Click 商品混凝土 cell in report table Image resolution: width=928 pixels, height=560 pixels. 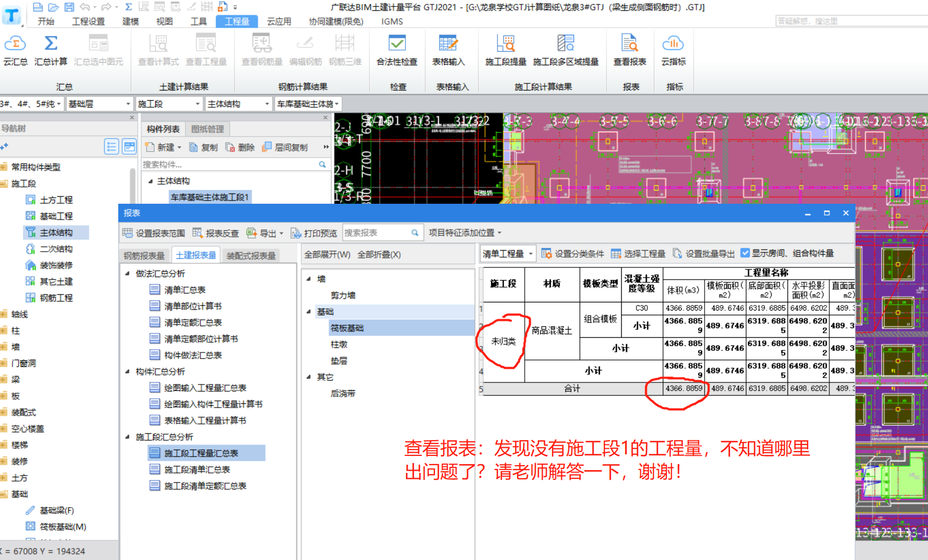pos(551,331)
